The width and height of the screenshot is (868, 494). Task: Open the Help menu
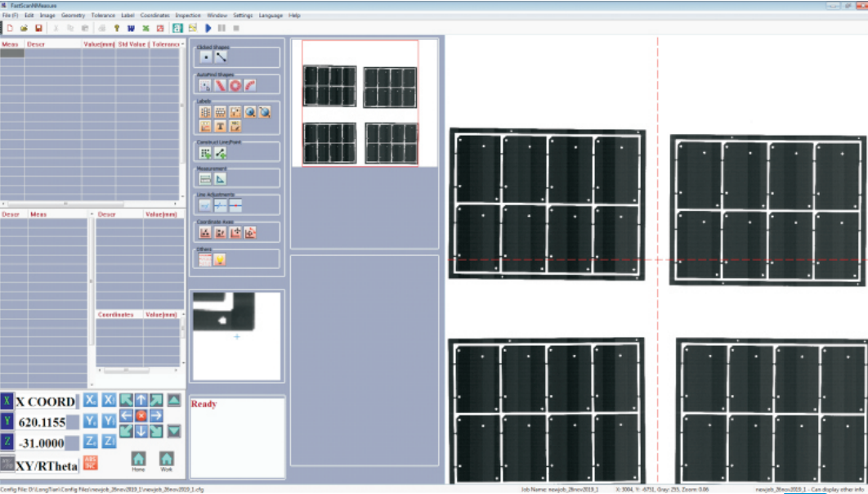[x=294, y=16]
